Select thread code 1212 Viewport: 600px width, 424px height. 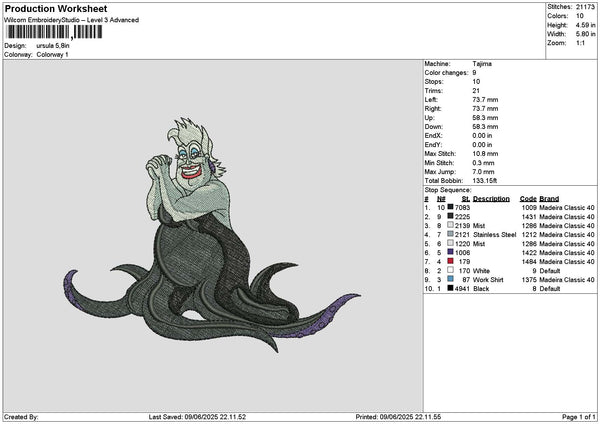[529, 235]
